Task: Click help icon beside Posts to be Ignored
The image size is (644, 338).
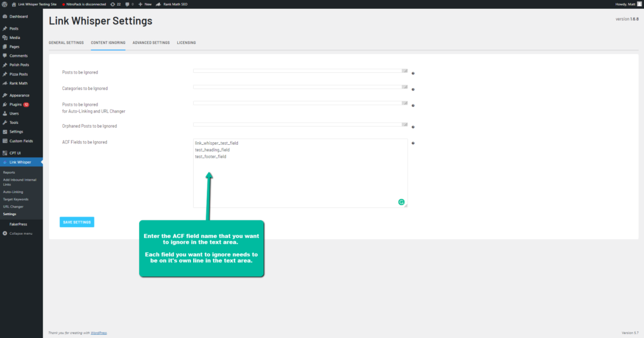Action: [413, 73]
